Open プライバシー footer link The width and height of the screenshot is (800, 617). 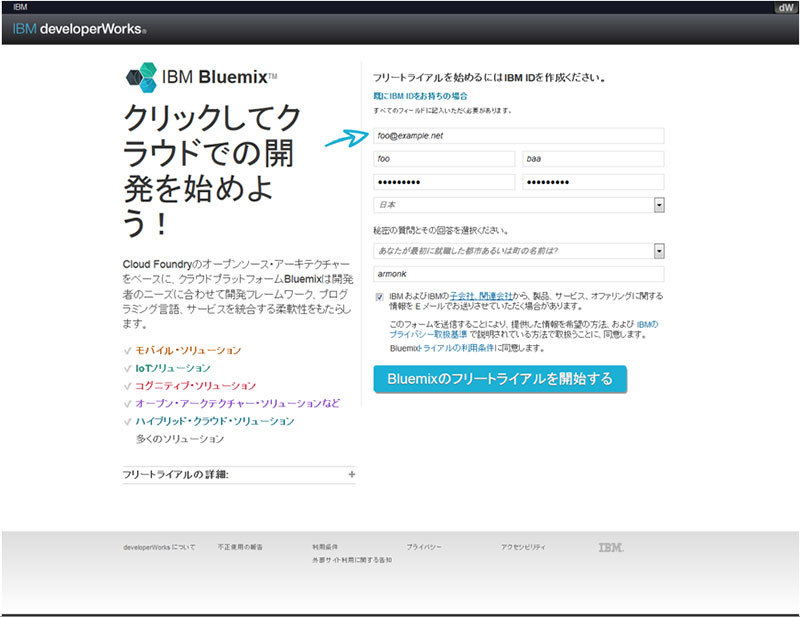pyautogui.click(x=424, y=547)
